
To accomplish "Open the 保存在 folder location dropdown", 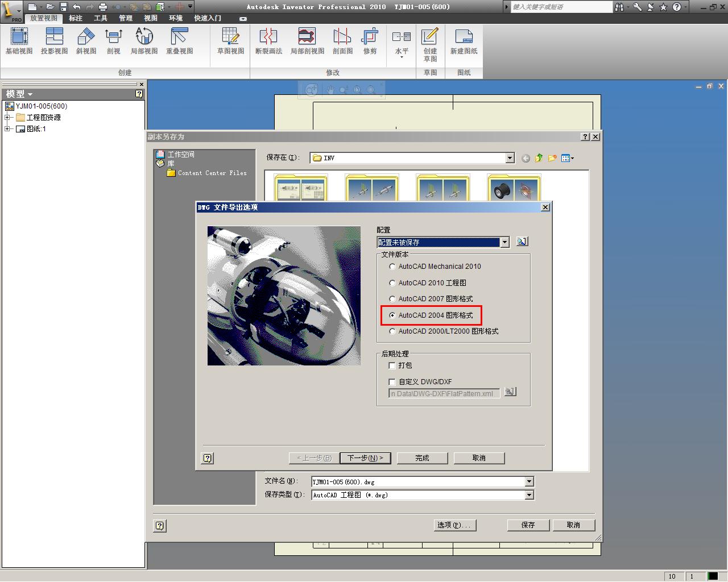I will coord(510,158).
